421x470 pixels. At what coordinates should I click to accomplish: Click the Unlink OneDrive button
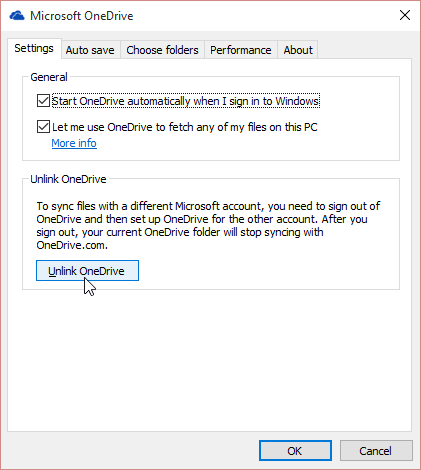point(87,271)
